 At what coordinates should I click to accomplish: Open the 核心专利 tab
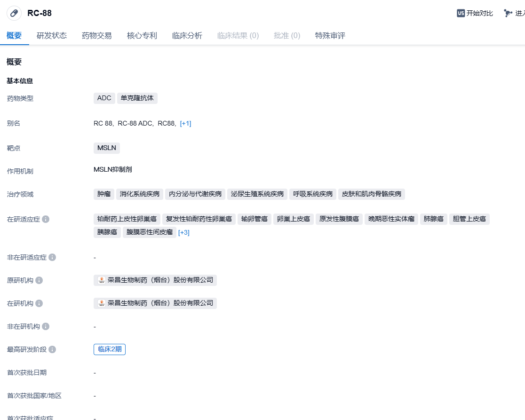pyautogui.click(x=142, y=36)
